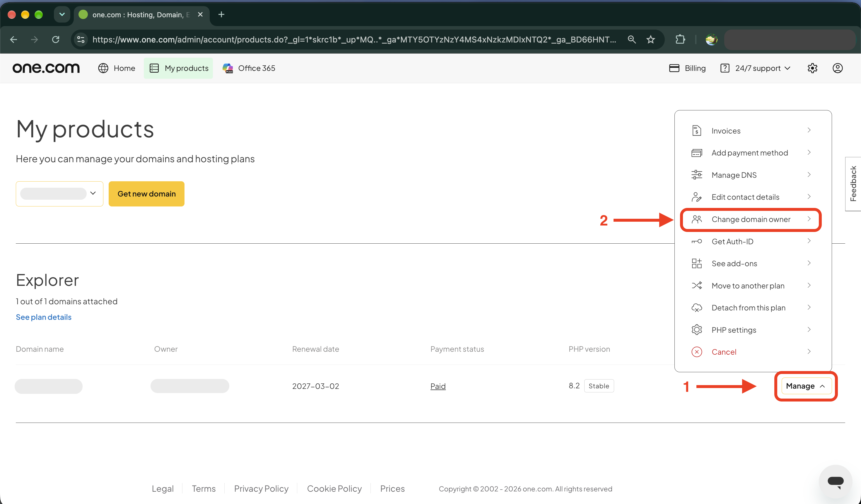Viewport: 861px width, 504px height.
Task: Open the account settings gear icon
Action: pyautogui.click(x=812, y=68)
